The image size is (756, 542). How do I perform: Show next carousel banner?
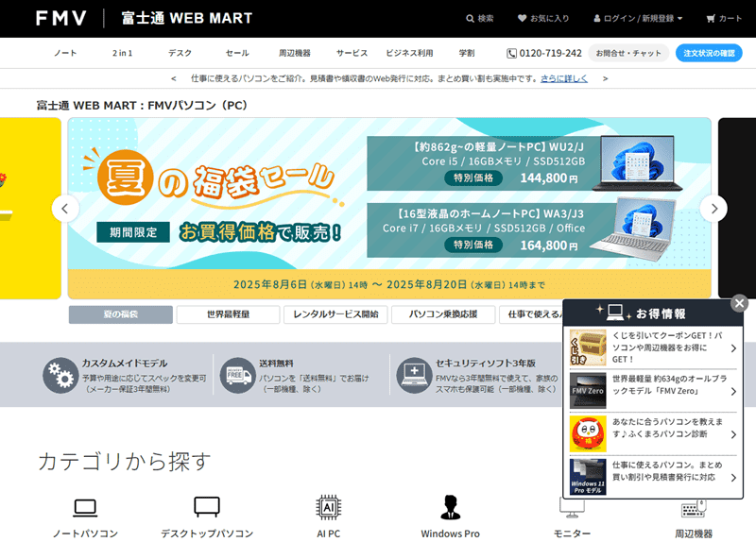pos(713,209)
